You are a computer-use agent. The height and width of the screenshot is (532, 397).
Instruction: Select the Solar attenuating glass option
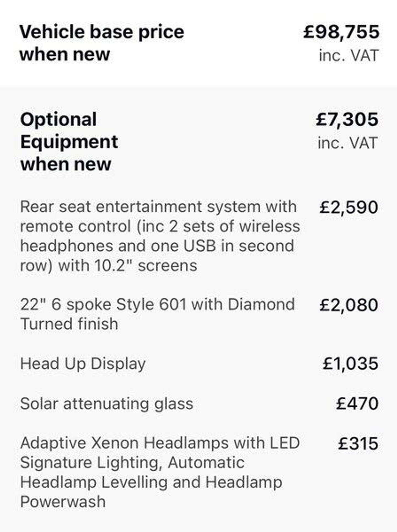107,404
